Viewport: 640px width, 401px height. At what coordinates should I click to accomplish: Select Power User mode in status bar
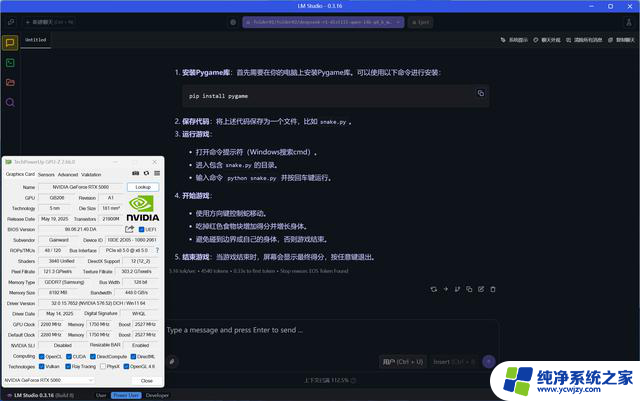coord(127,395)
